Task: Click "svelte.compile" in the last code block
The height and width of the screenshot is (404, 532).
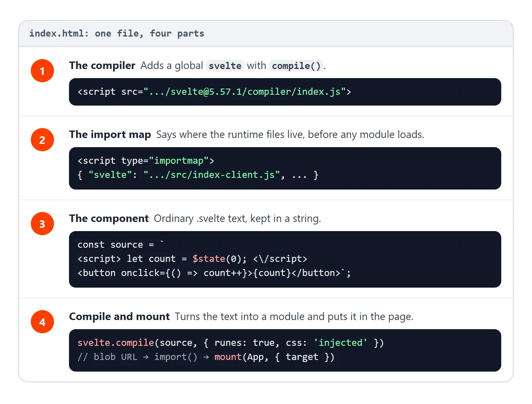Action: coord(116,342)
